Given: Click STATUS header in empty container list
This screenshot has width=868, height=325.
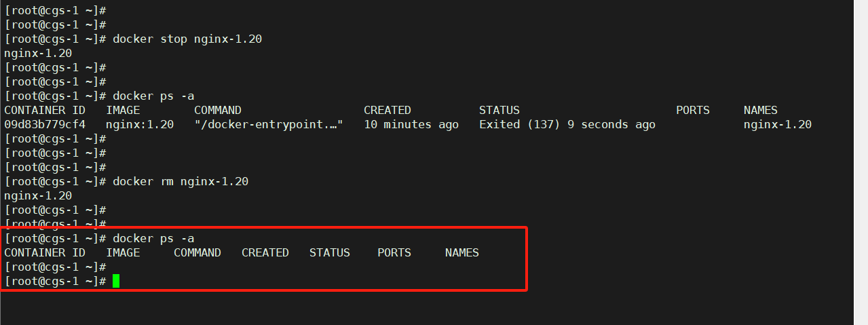Looking at the screenshot, I should (330, 252).
